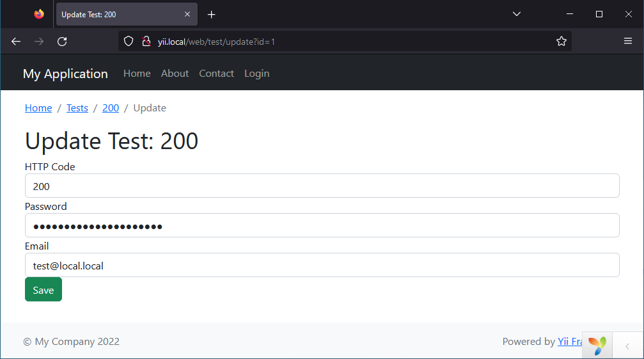Expand the list all tabs chevron

[x=517, y=14]
